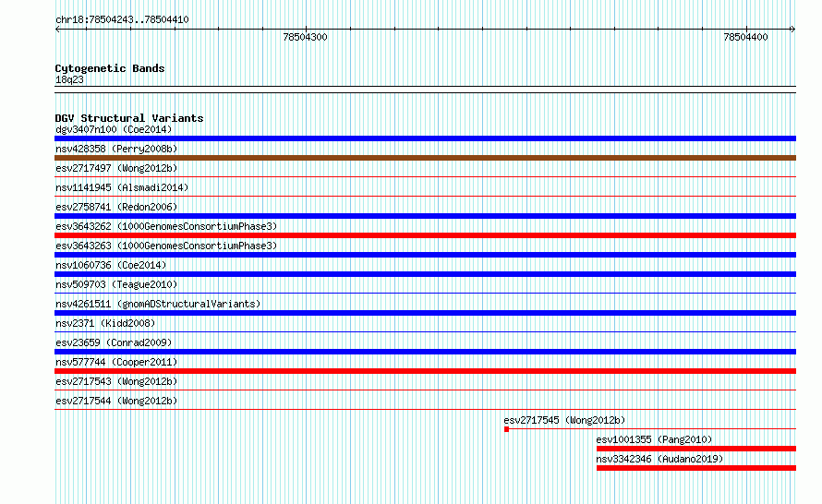The width and height of the screenshot is (822, 504).
Task: Click the blue bar under esv3643263
Action: pos(425,255)
